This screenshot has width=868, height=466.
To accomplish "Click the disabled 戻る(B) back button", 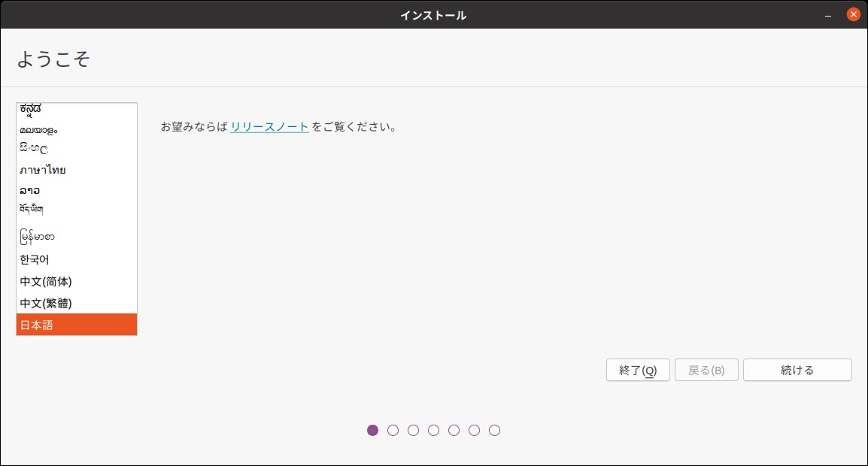I will [706, 370].
